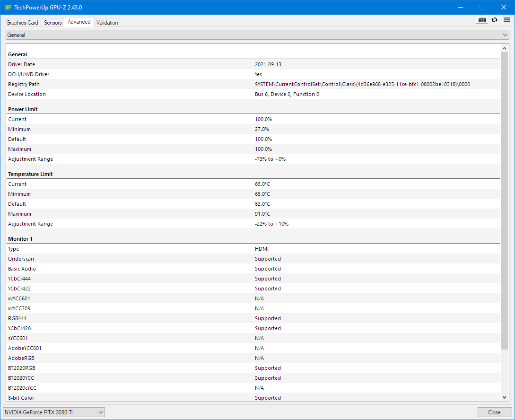Select the Advanced tab
Image resolution: width=515 pixels, height=420 pixels.
point(79,22)
